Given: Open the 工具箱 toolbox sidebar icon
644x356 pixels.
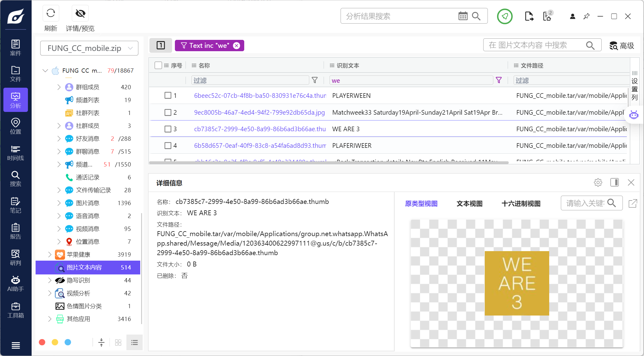Looking at the screenshot, I should click(x=15, y=310).
